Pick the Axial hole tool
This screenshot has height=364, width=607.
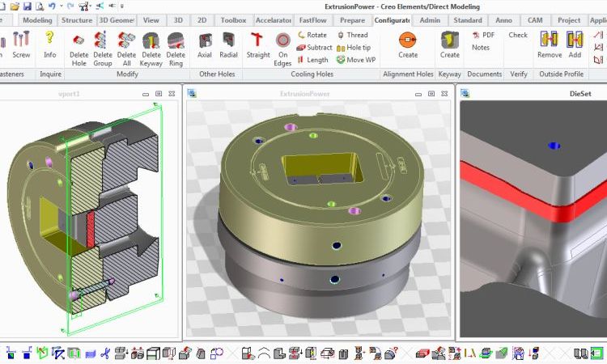coord(205,45)
